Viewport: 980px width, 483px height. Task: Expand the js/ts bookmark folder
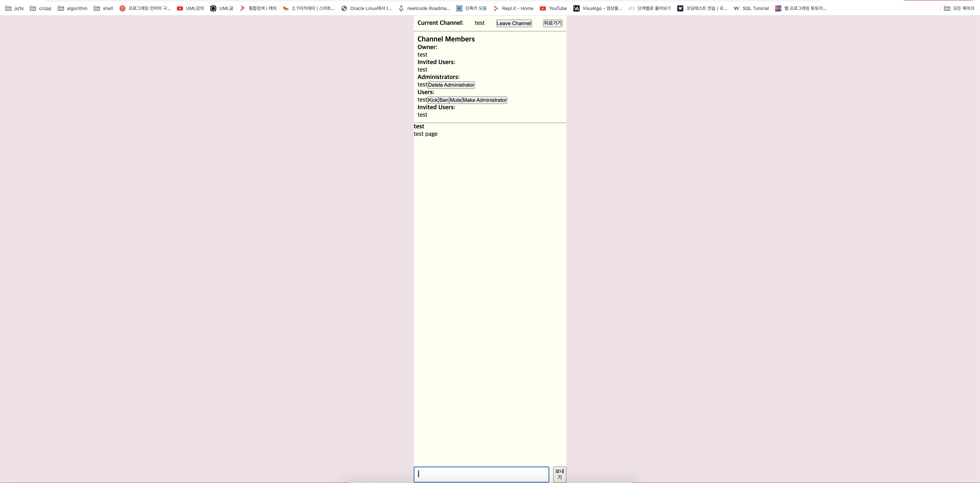click(x=15, y=8)
